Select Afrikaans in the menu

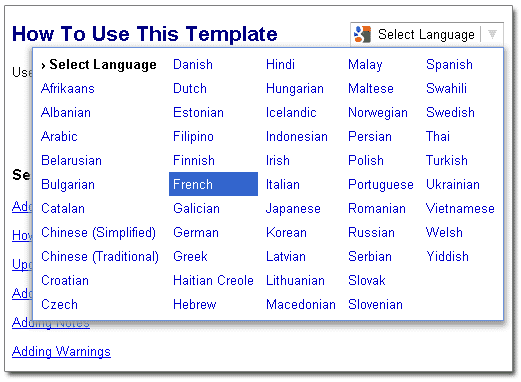[x=68, y=88]
